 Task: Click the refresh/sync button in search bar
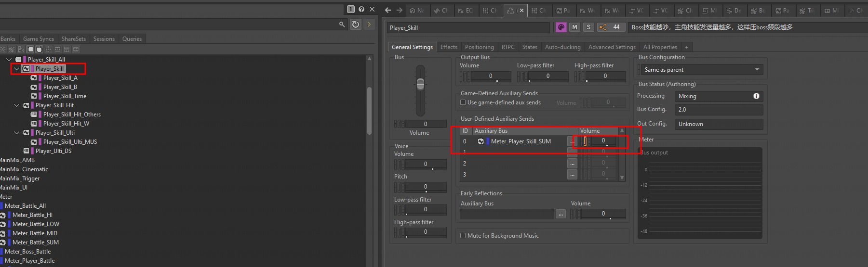[356, 24]
